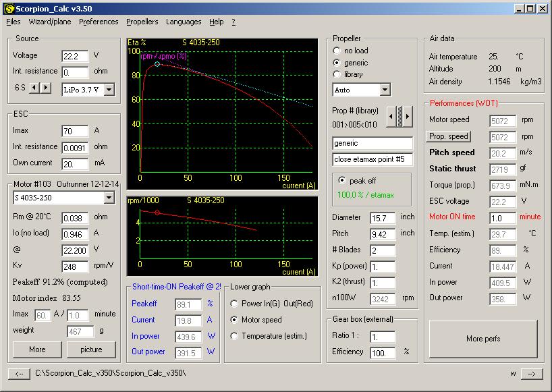Select the 'no load' propeller option
552x392 pixels.
(x=337, y=51)
